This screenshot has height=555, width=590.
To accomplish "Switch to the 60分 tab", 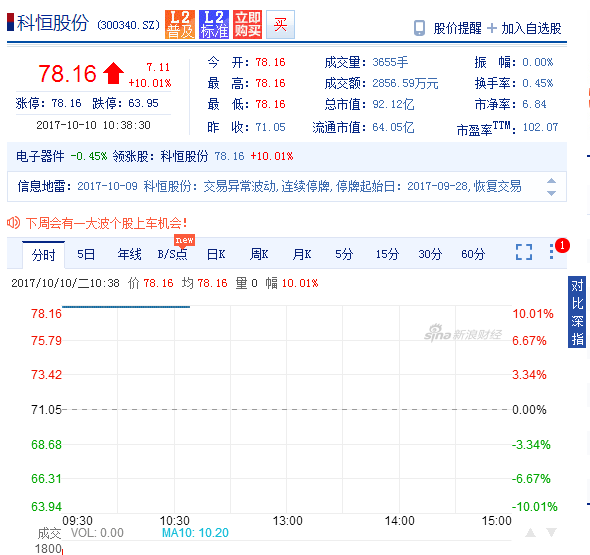I will 473,254.
